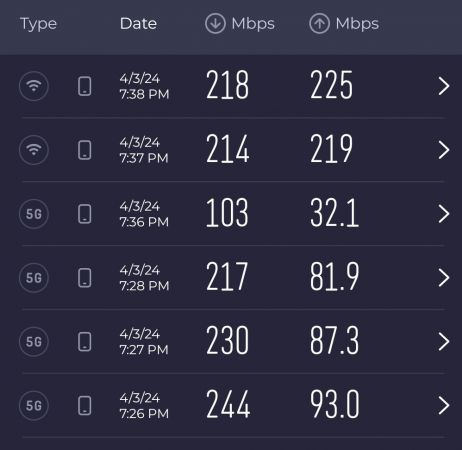This screenshot has width=462, height=450.
Task: Click the phone device icon in the 7:26 PM row
Action: [85, 406]
